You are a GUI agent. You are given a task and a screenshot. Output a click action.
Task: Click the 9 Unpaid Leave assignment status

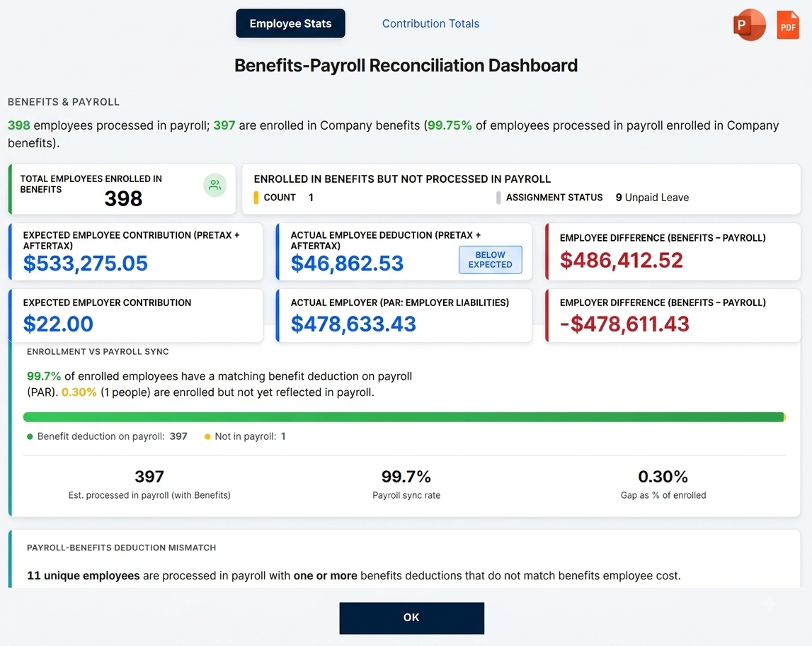(x=652, y=198)
